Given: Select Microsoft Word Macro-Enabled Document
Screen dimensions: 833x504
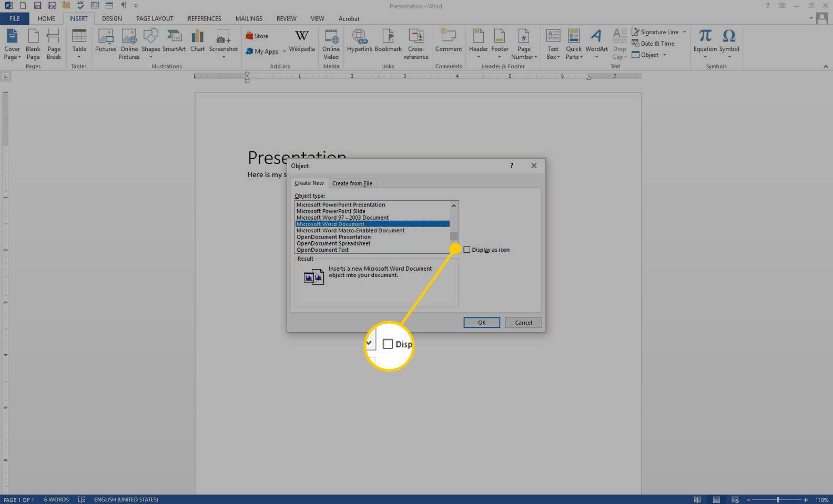Looking at the screenshot, I should (372, 231).
